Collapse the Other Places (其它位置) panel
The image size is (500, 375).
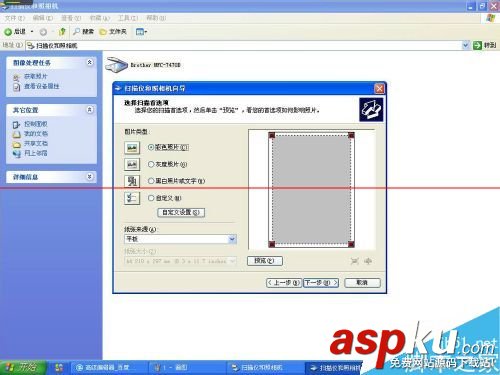89,110
